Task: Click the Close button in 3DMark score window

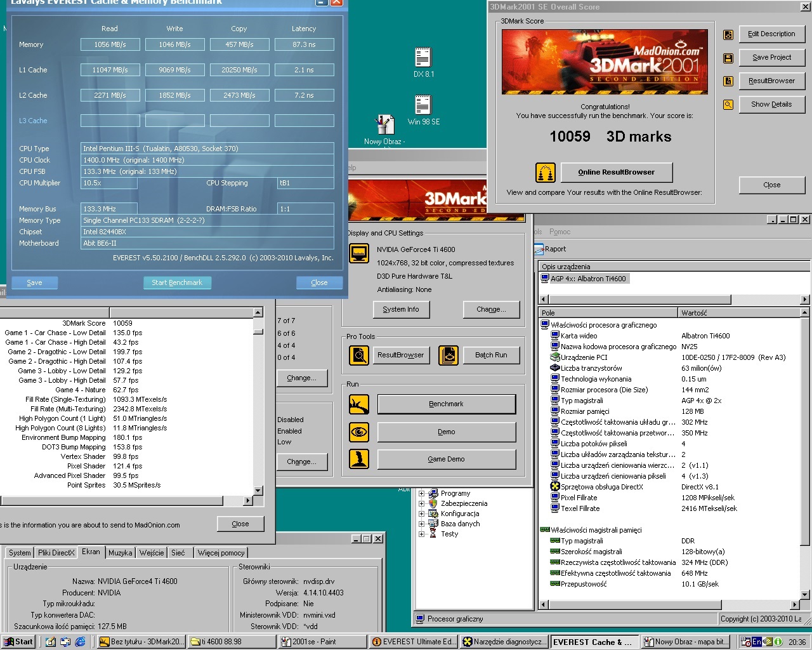Action: [771, 185]
